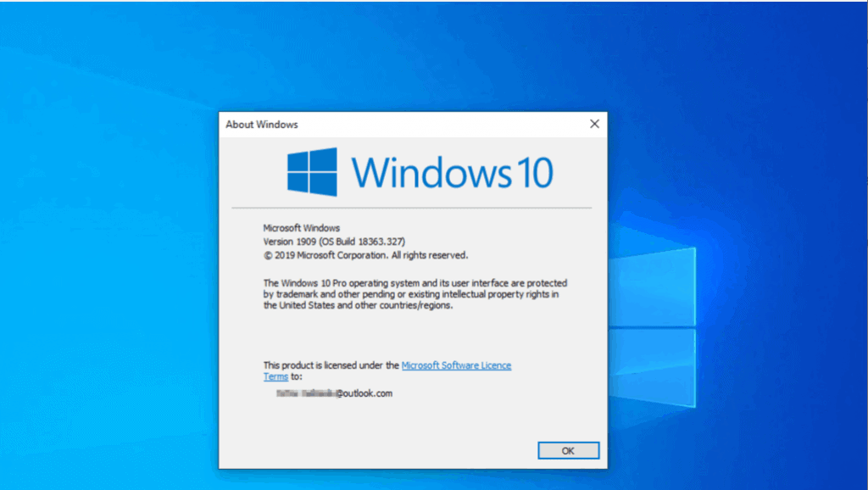Click the underlined word Terms
This screenshot has height=490, width=868.
[x=275, y=376]
